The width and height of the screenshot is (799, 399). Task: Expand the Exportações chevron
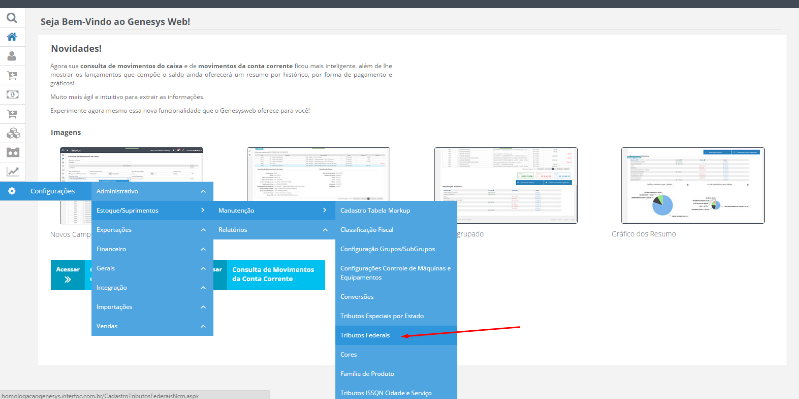(x=203, y=230)
